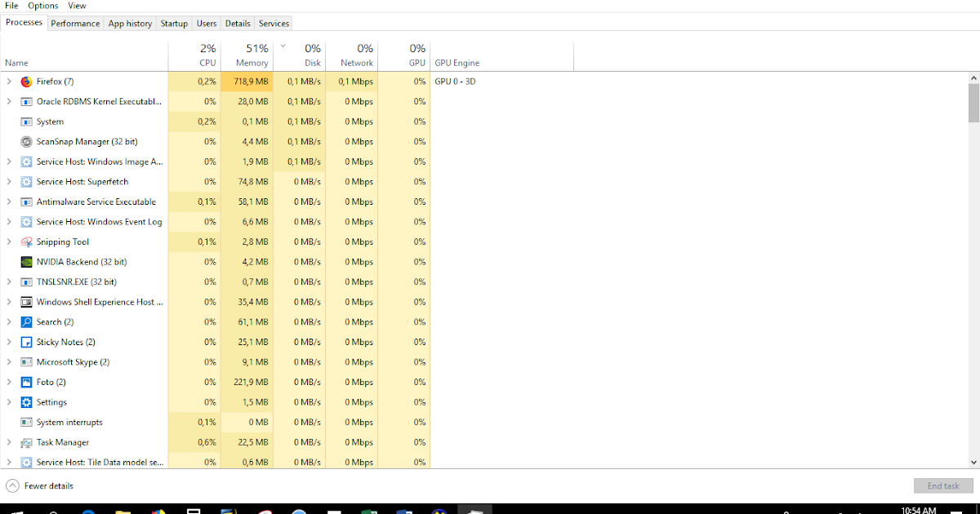Viewport: 980px width, 514px height.
Task: Expand the Task Manager process row
Action: point(9,442)
